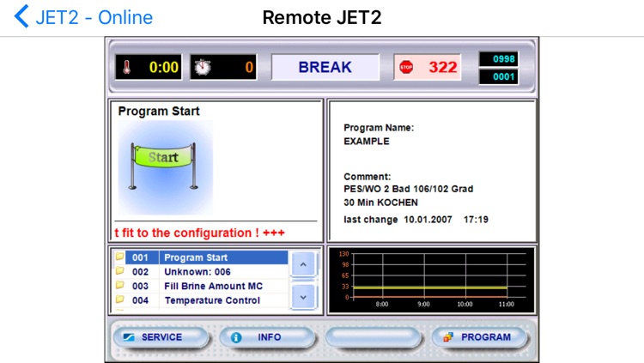Click the 10:00 label on chart axis
644x363 pixels.
[x=465, y=305]
